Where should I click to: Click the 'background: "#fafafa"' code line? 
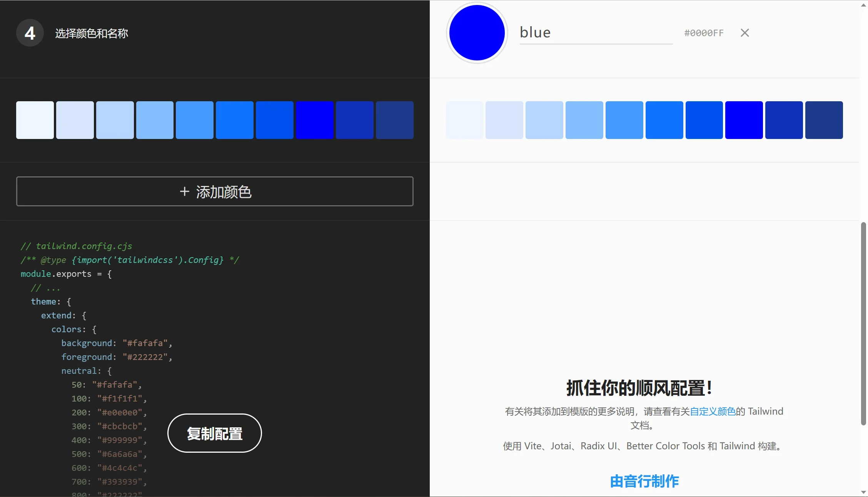(117, 343)
